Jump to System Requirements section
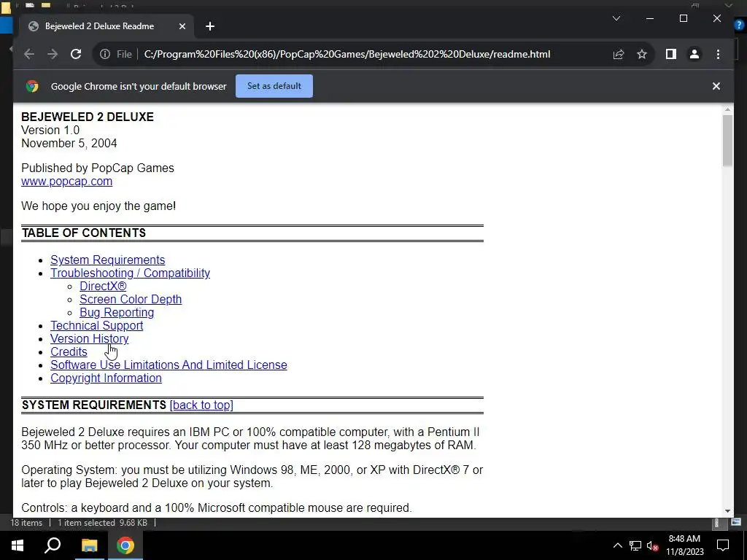Image resolution: width=747 pixels, height=560 pixels. [x=108, y=260]
